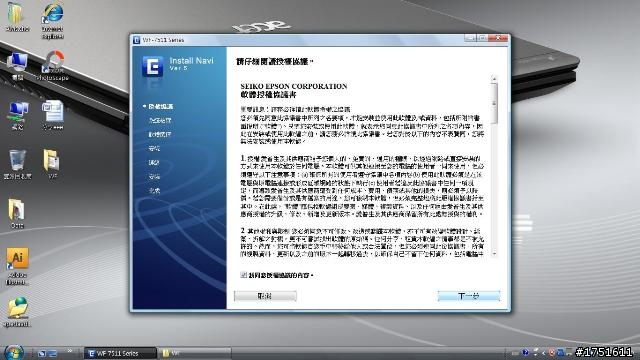Click the Show Desktop quick launch icon

(41, 353)
